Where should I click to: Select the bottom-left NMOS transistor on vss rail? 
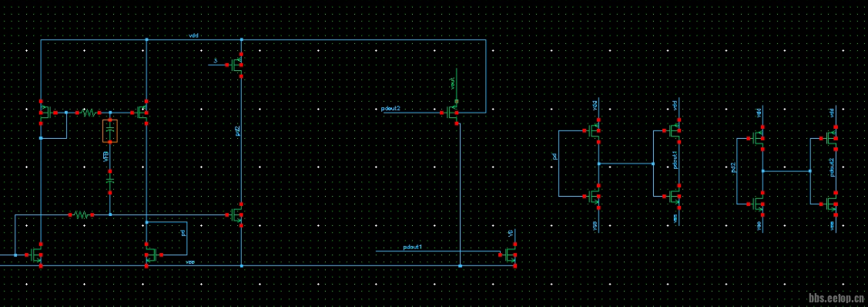coord(36,255)
